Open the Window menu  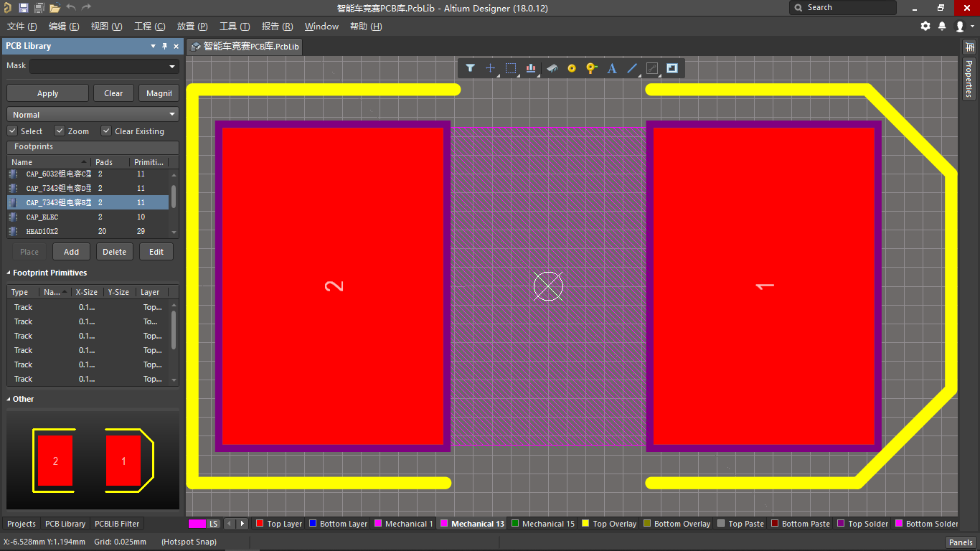[321, 27]
